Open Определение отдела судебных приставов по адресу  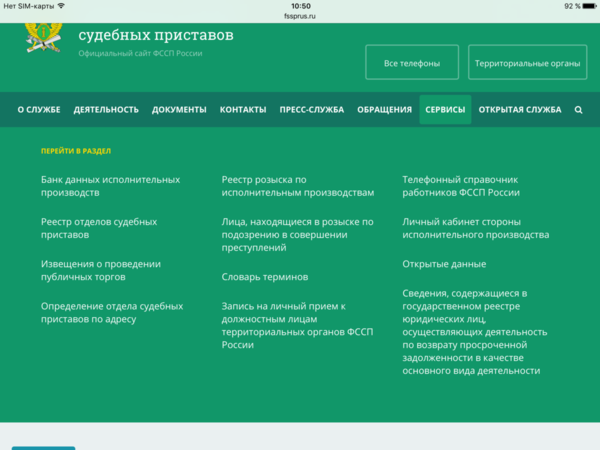[112, 313]
